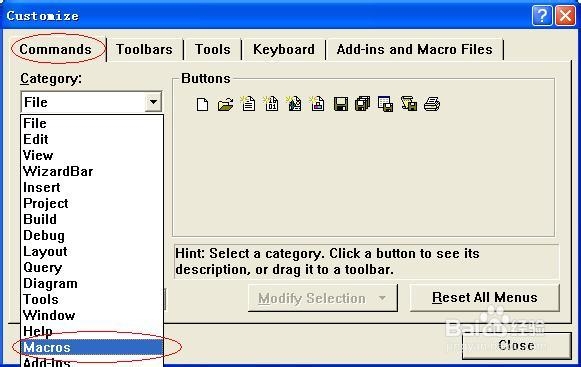Expand the Category combo box arrow

coord(153,102)
